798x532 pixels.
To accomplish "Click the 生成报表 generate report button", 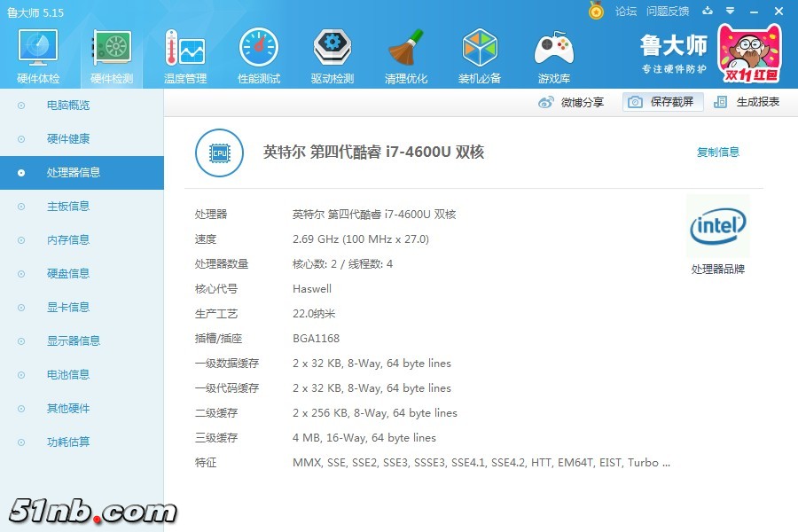I will pyautogui.click(x=748, y=102).
